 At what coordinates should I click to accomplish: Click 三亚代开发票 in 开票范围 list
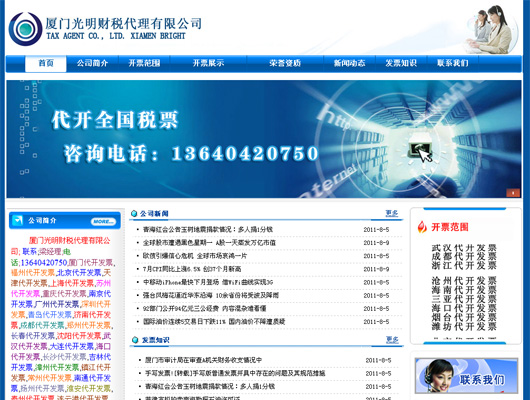464,299
